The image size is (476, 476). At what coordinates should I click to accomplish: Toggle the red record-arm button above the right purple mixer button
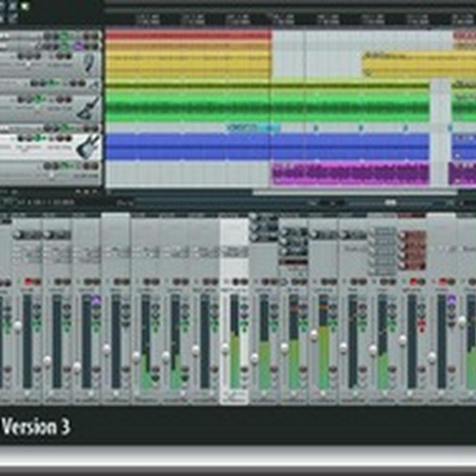pos(443,281)
